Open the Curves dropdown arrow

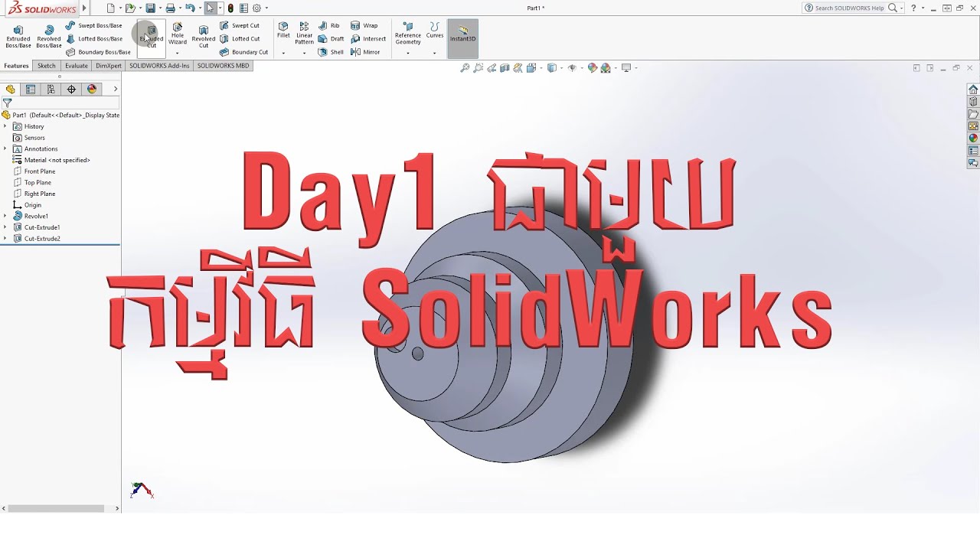click(435, 53)
